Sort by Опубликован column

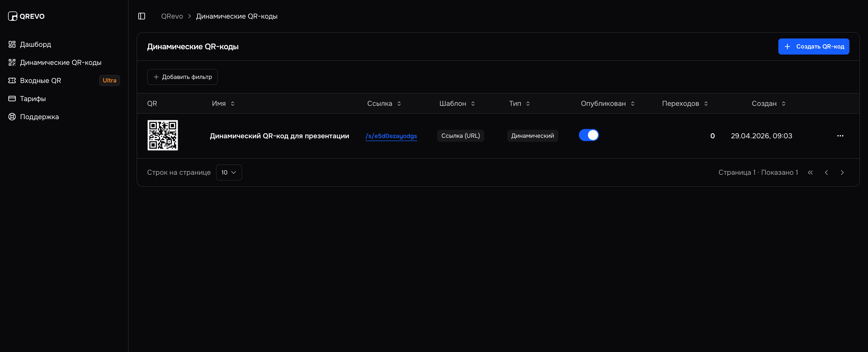pos(608,104)
